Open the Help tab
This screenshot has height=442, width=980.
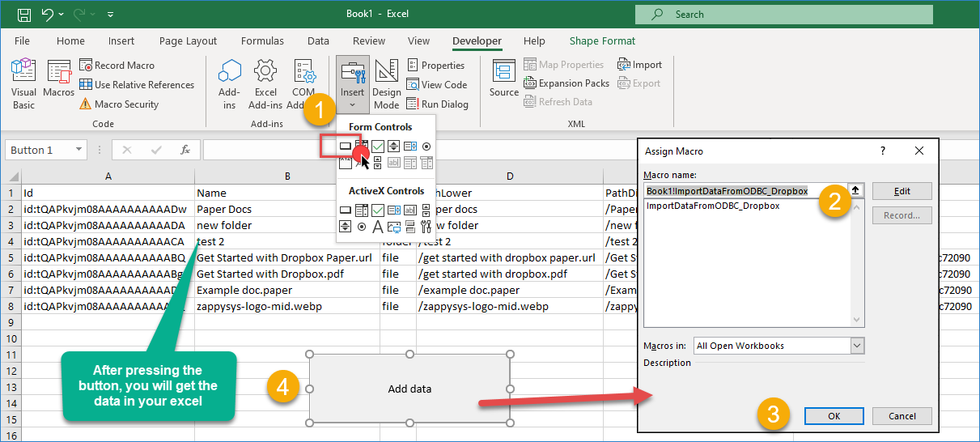[x=534, y=41]
